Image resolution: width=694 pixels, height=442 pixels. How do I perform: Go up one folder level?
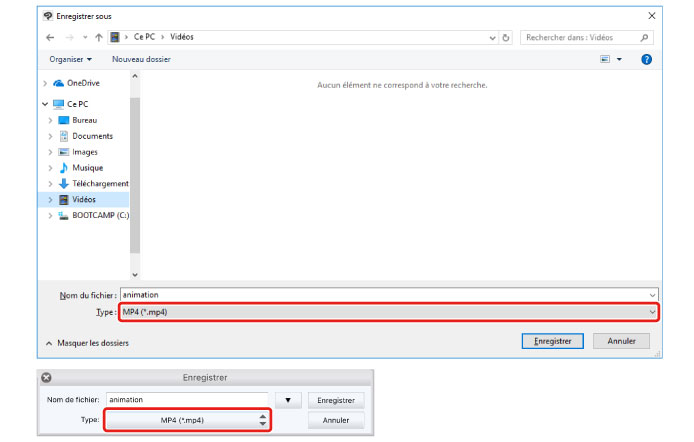point(99,38)
